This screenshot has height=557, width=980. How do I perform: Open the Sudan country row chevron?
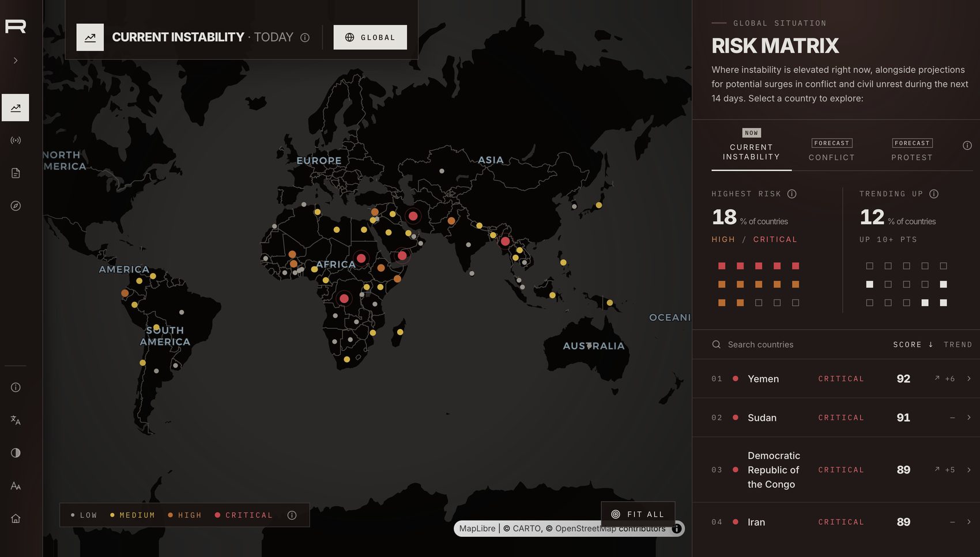coord(969,418)
